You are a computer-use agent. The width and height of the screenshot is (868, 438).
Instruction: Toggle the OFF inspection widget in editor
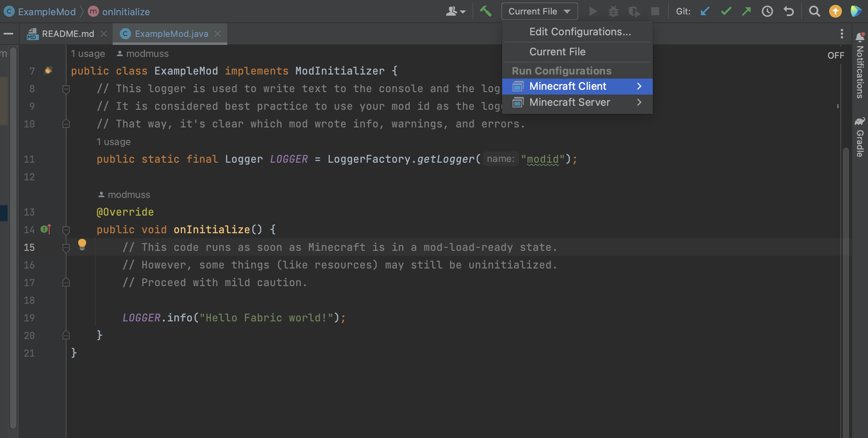(836, 55)
